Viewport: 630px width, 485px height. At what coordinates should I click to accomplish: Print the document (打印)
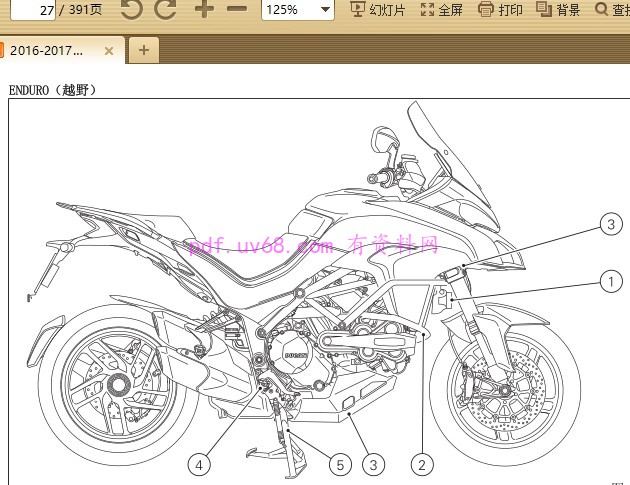pyautogui.click(x=500, y=9)
